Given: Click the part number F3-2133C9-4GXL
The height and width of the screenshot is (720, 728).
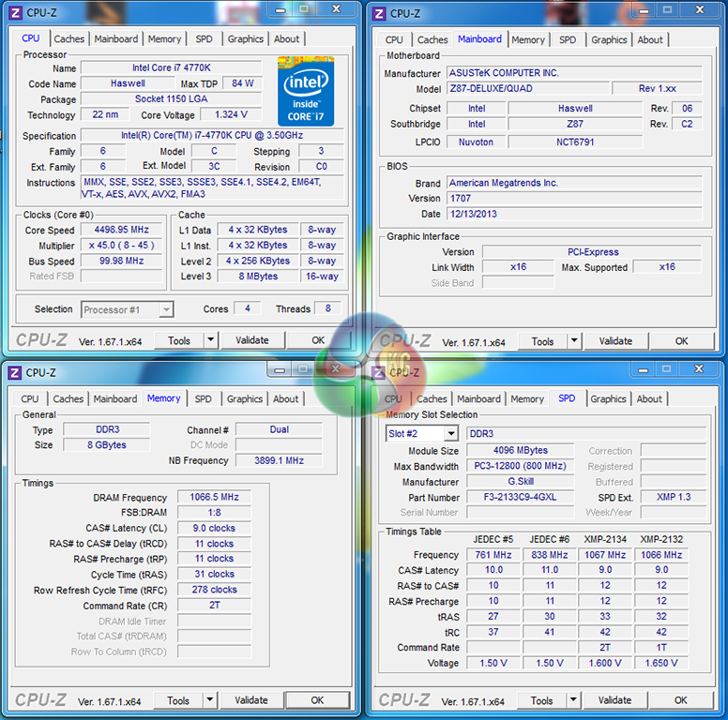Looking at the screenshot, I should coord(520,497).
